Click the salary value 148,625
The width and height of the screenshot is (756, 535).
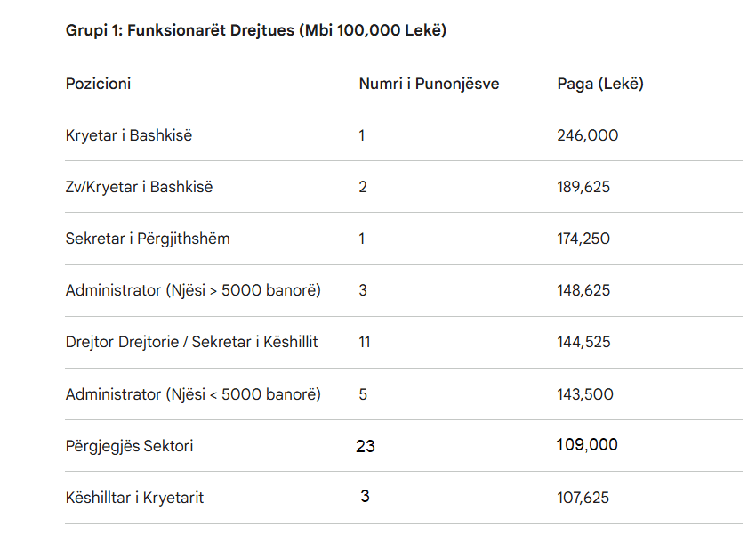583,290
